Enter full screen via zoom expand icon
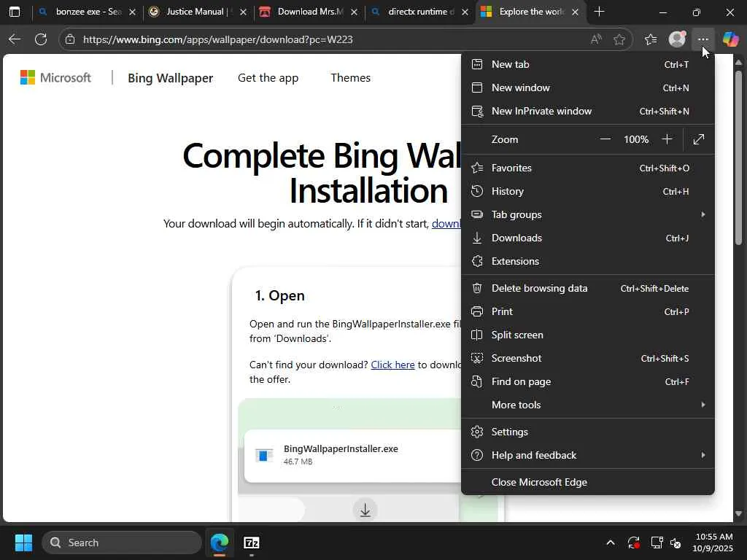Image resolution: width=747 pixels, height=560 pixels. click(699, 139)
